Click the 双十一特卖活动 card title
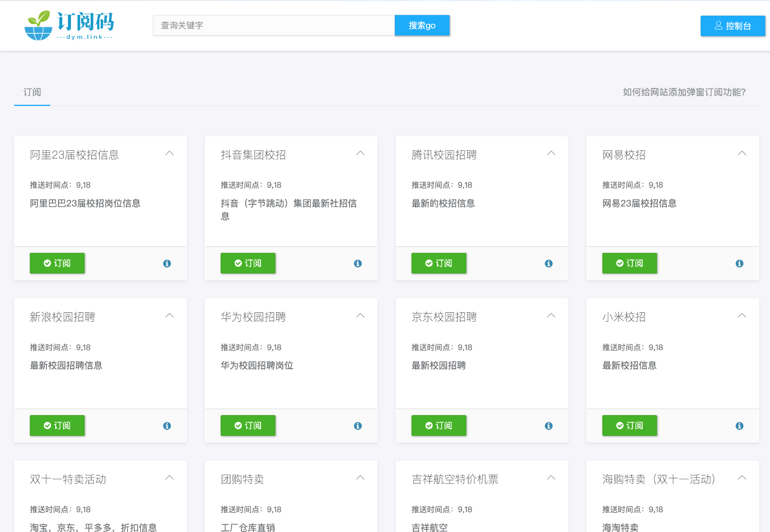Viewport: 770px width, 532px height. click(x=68, y=480)
